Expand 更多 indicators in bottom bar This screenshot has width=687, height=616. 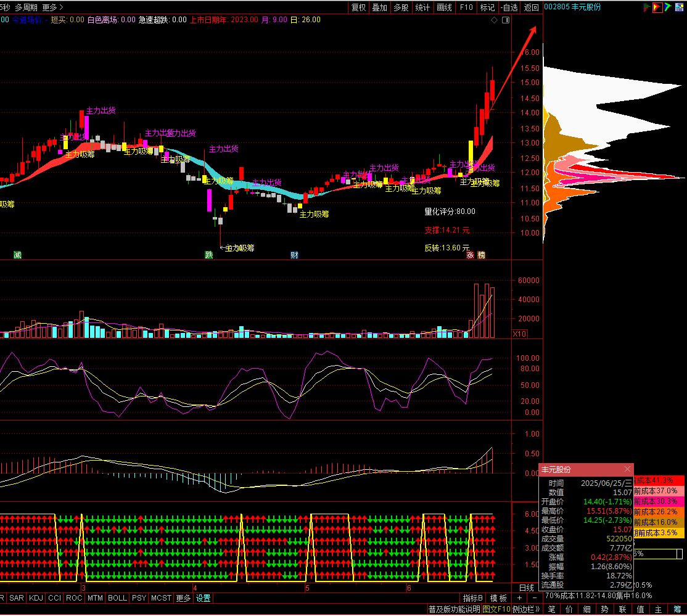183,598
